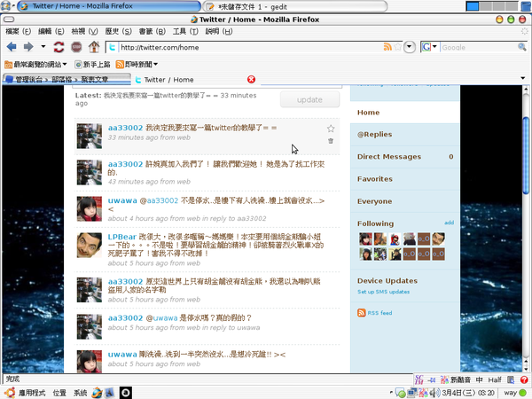Click the Mr. Bean avatar in Following grid

pyautogui.click(x=438, y=239)
